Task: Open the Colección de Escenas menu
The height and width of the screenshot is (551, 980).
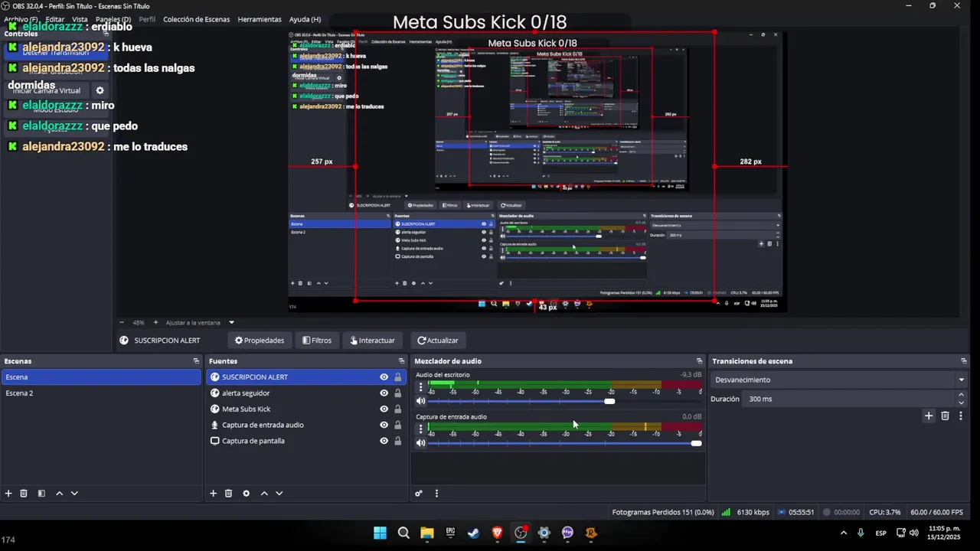Action: point(196,19)
